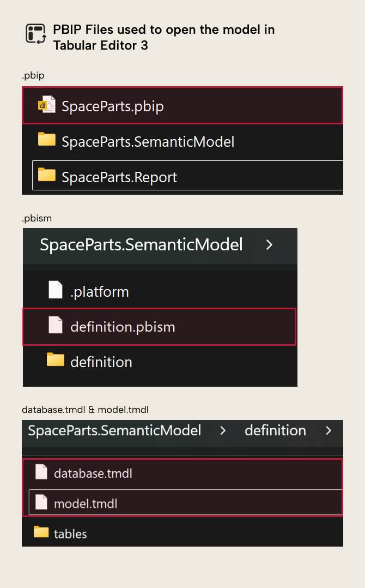Click the SpaceParts.pbip Power BI file icon

(x=47, y=105)
